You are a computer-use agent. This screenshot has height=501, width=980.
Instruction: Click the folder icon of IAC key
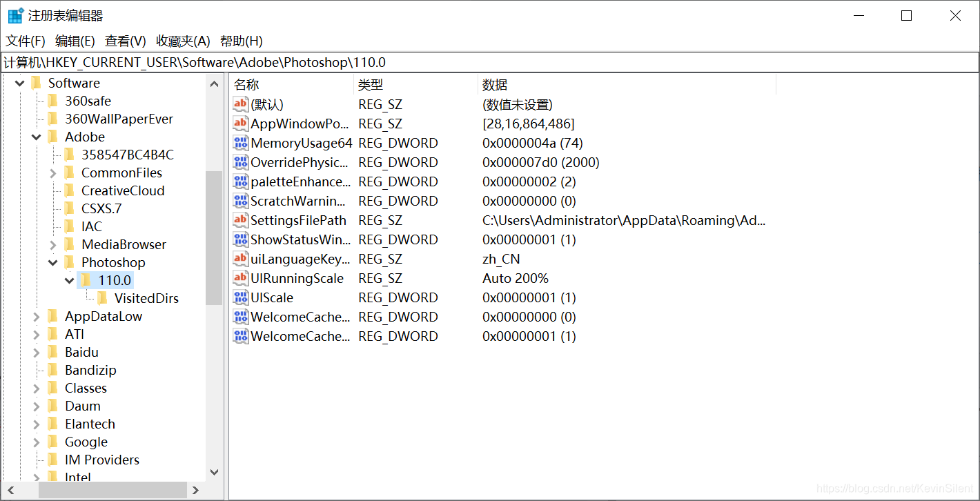pos(69,226)
